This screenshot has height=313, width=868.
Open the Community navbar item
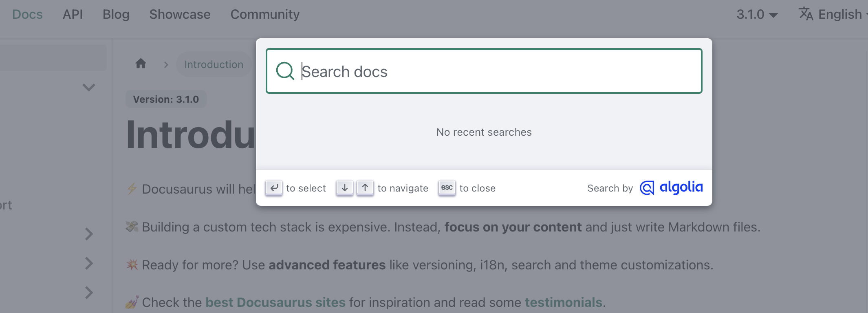pyautogui.click(x=265, y=14)
